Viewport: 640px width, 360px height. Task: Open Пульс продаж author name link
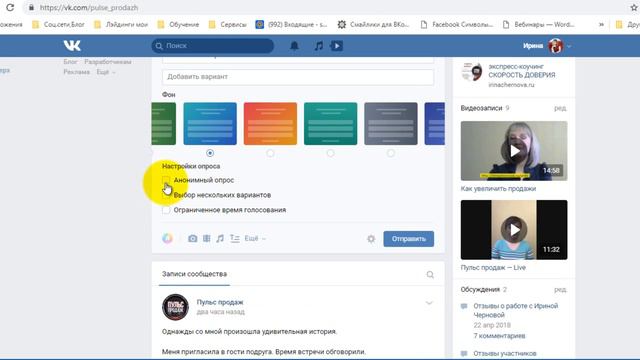click(x=220, y=302)
